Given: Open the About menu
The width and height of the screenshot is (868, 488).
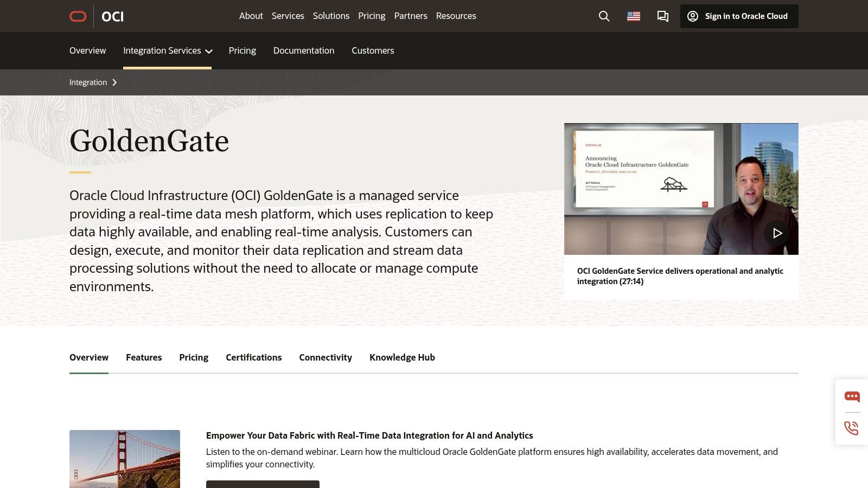Looking at the screenshot, I should click(x=251, y=16).
